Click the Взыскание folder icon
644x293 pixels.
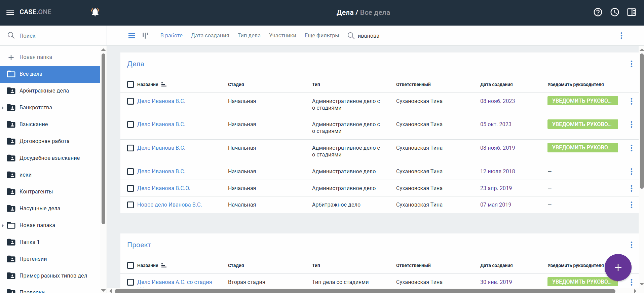pyautogui.click(x=11, y=124)
